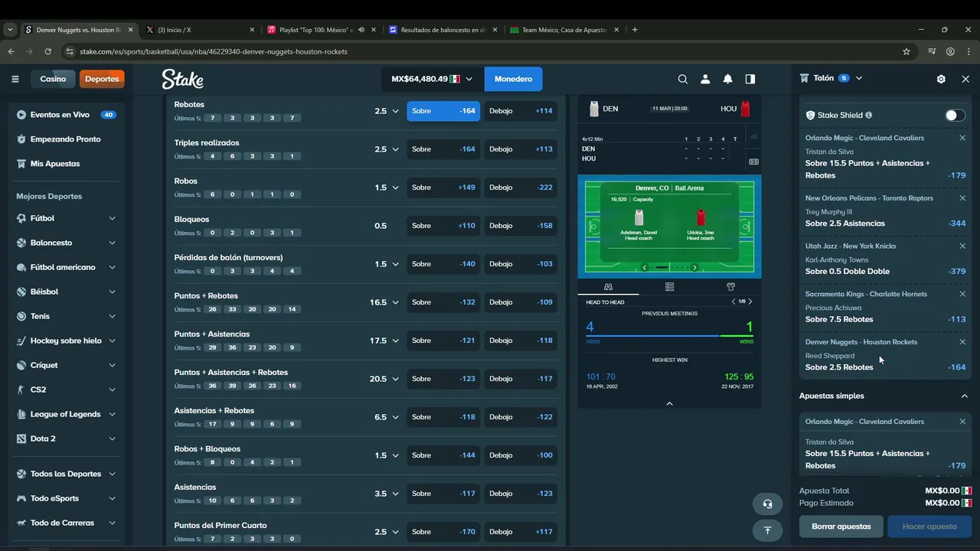
Task: Open balance currency dropdown MX$64,480.49
Action: [433, 79]
